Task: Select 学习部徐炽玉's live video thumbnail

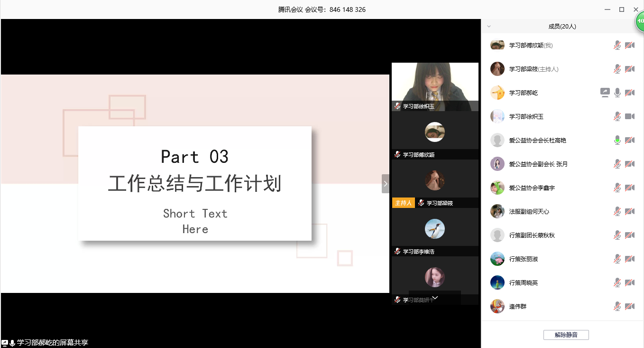Action: [435, 83]
